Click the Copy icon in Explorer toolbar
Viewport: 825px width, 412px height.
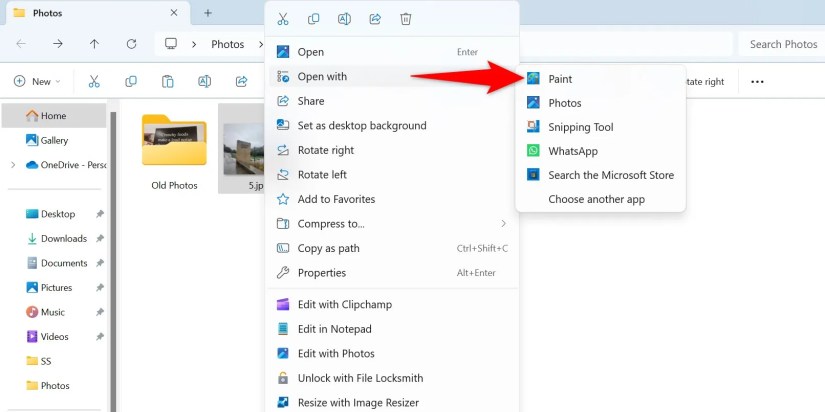coord(131,82)
